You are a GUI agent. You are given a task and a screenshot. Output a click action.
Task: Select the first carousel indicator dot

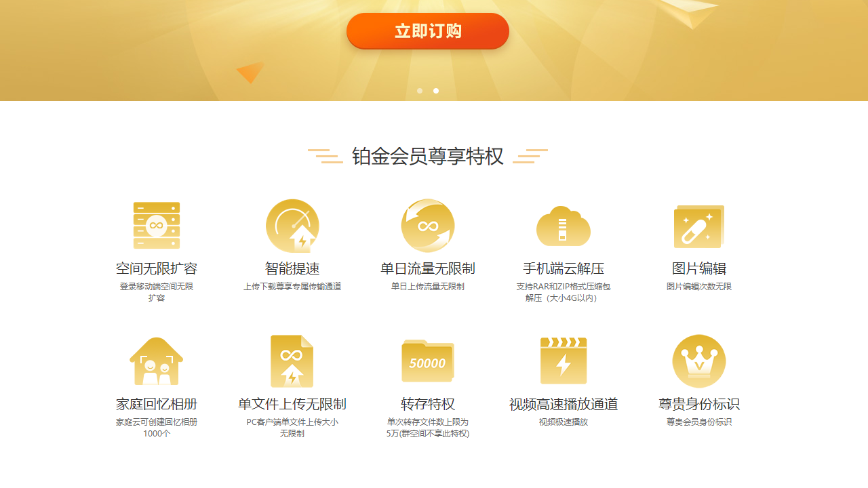419,90
